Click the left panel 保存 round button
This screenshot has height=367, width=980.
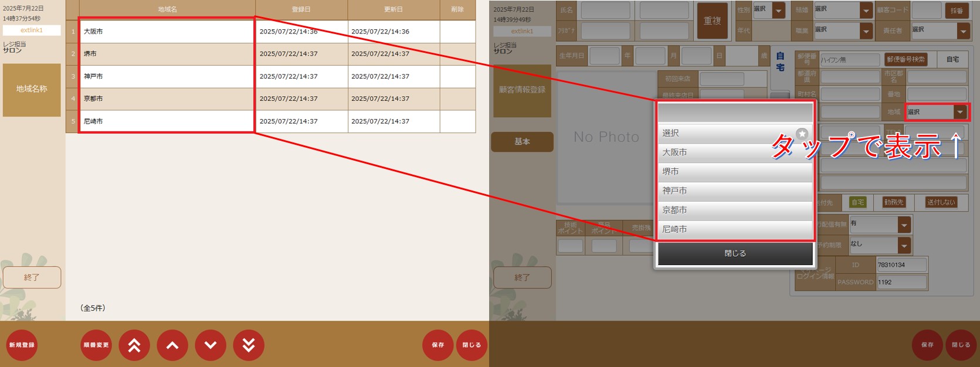tap(438, 345)
